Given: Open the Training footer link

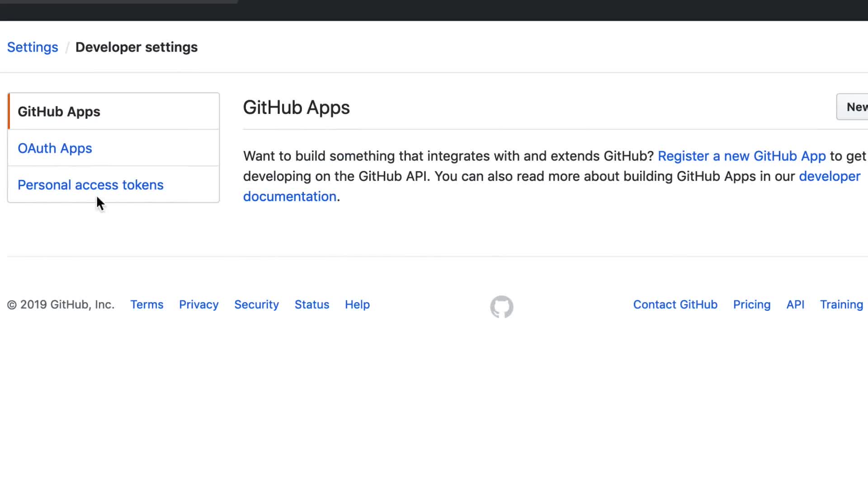Looking at the screenshot, I should [x=841, y=305].
